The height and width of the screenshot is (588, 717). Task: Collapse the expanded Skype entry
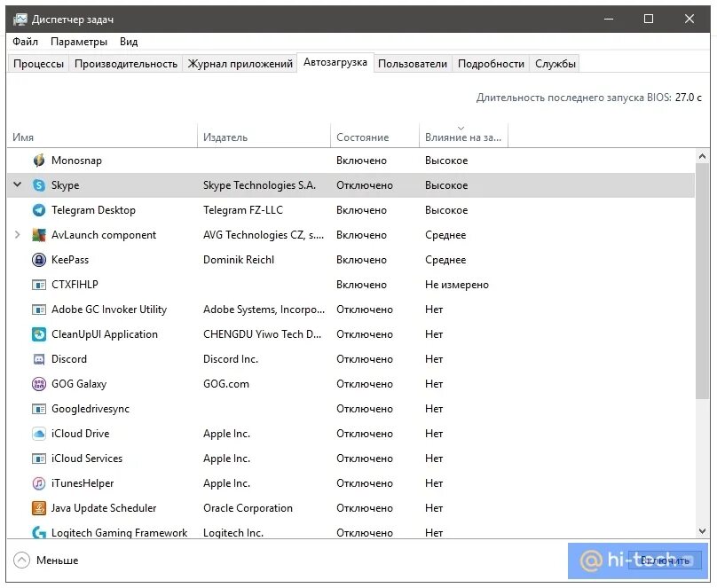pyautogui.click(x=17, y=185)
